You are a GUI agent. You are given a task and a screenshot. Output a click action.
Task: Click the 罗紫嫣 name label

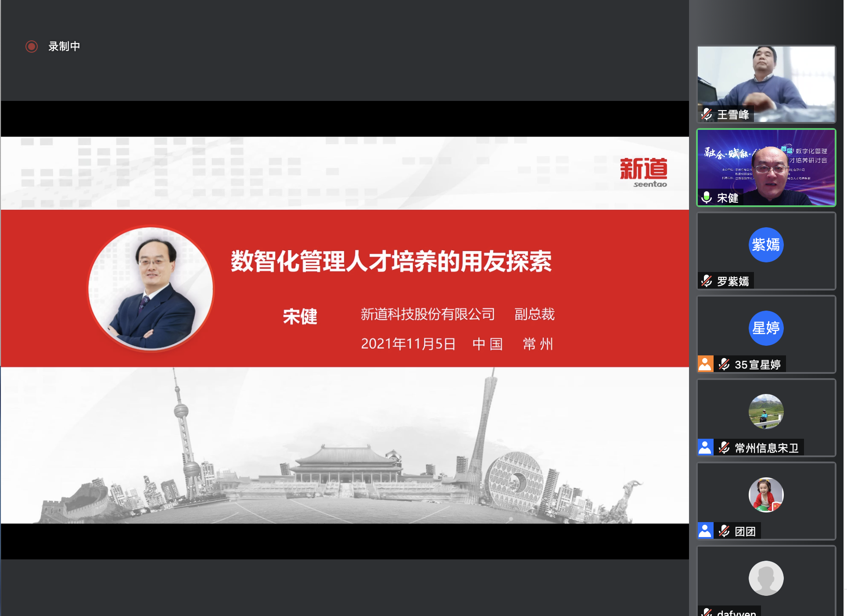click(x=733, y=281)
